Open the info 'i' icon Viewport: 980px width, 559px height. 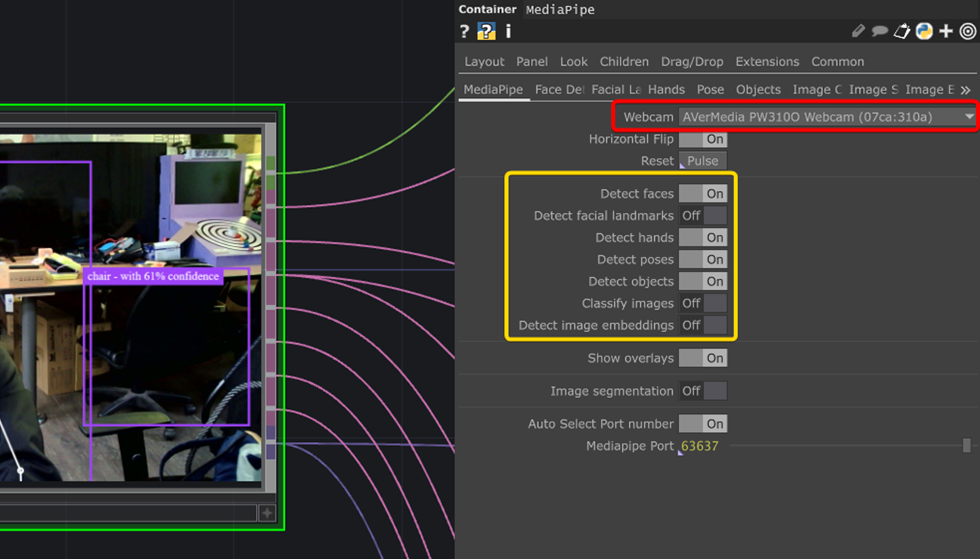point(507,31)
